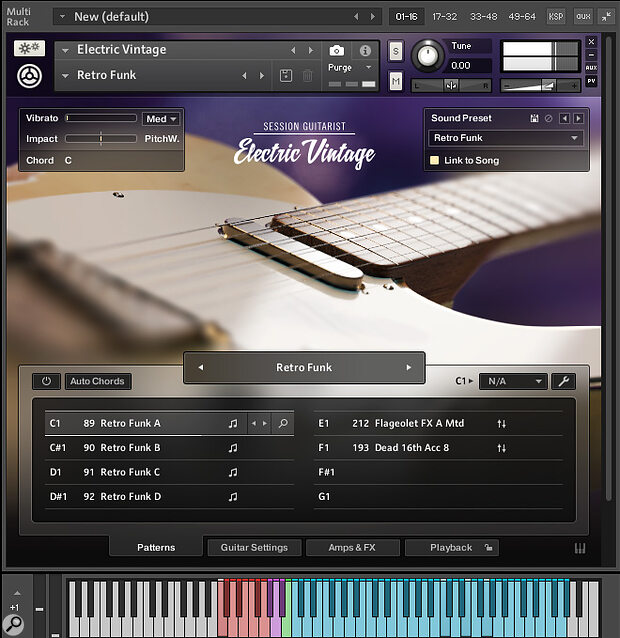This screenshot has width=620, height=638.
Task: Open the pattern browser magnifier for Retro Funk A
Action: pyautogui.click(x=283, y=424)
